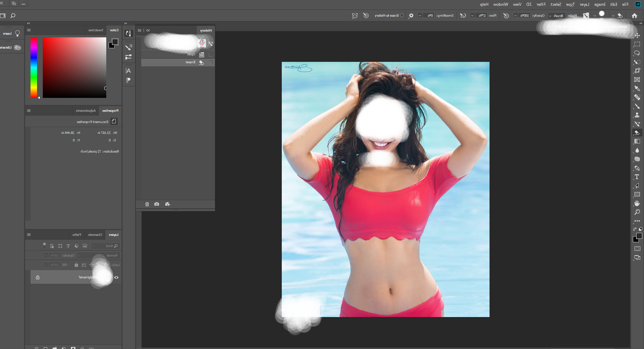Select the Move tool
This screenshot has width=644, height=349.
[x=637, y=36]
